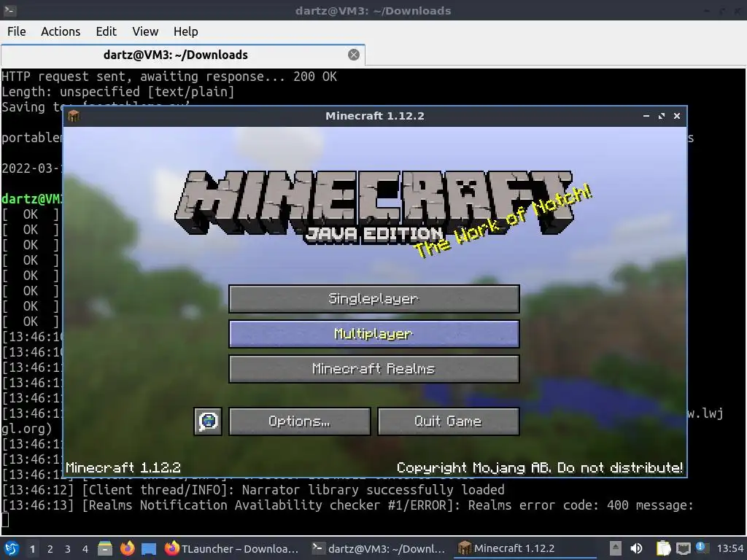Start a Singleplayer game
Image resolution: width=747 pixels, height=560 pixels.
(374, 299)
